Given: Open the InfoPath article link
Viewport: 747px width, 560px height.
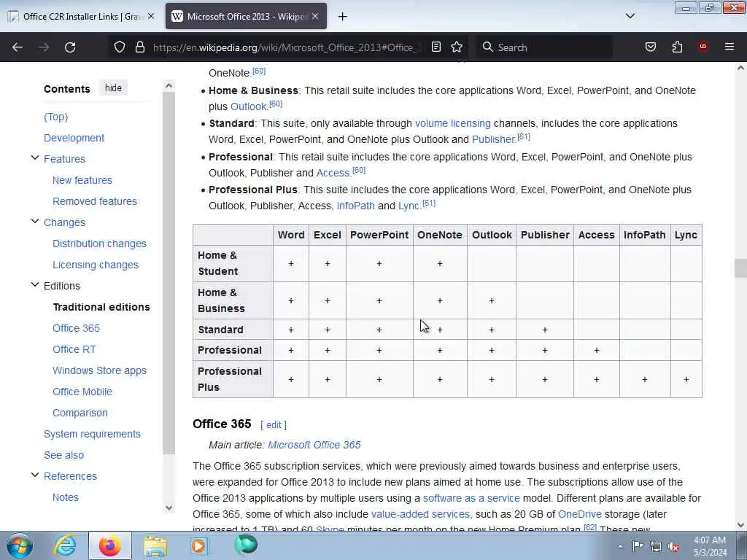Looking at the screenshot, I should click(x=355, y=206).
